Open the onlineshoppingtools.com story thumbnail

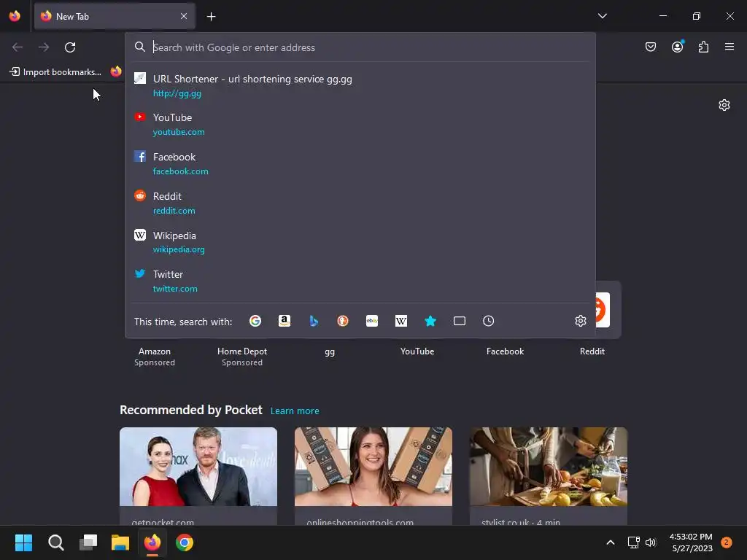click(x=373, y=467)
